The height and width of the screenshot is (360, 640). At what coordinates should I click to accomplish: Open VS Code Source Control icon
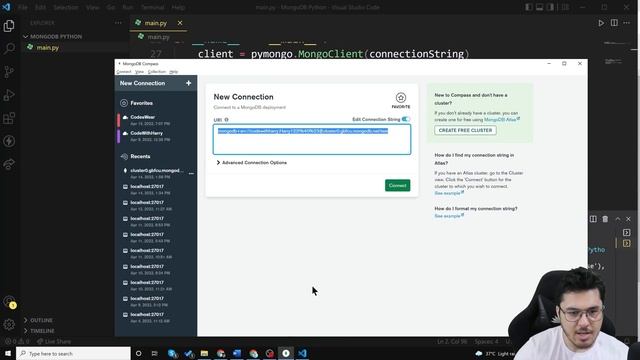[x=9, y=72]
